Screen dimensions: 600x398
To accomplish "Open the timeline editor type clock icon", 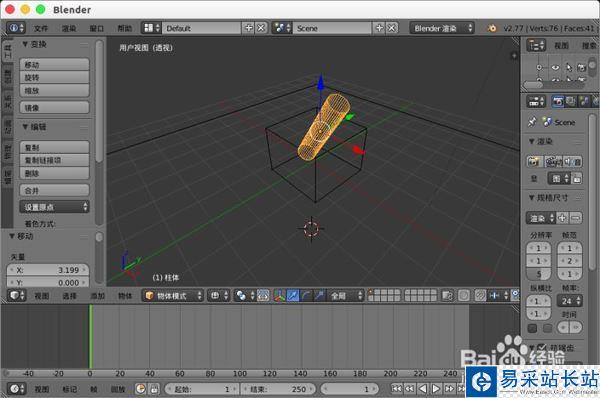I will click(16, 389).
